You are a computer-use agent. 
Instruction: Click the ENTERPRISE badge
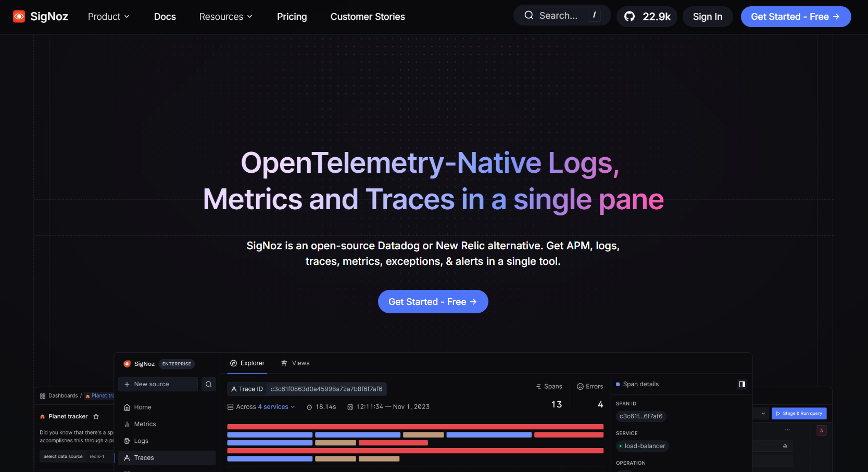tap(177, 364)
